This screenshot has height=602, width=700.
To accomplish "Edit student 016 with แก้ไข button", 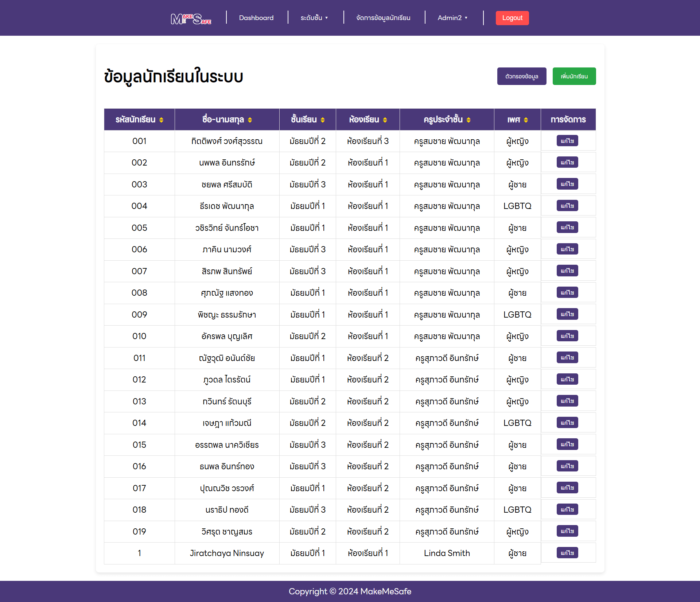I will click(x=567, y=466).
